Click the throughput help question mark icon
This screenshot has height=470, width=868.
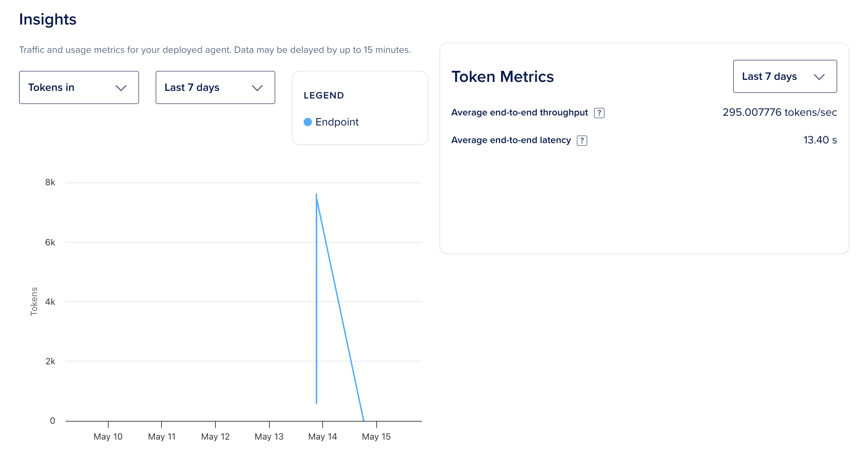(599, 113)
